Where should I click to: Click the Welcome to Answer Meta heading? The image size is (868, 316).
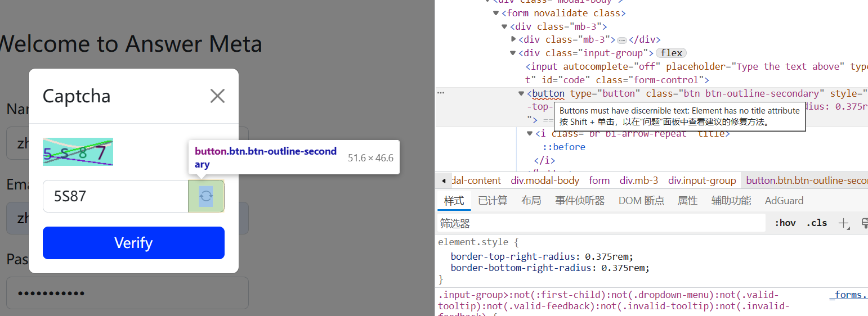131,44
